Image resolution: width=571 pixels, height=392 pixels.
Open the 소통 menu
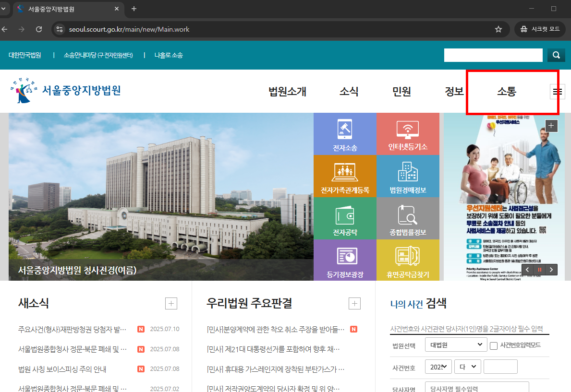click(507, 91)
